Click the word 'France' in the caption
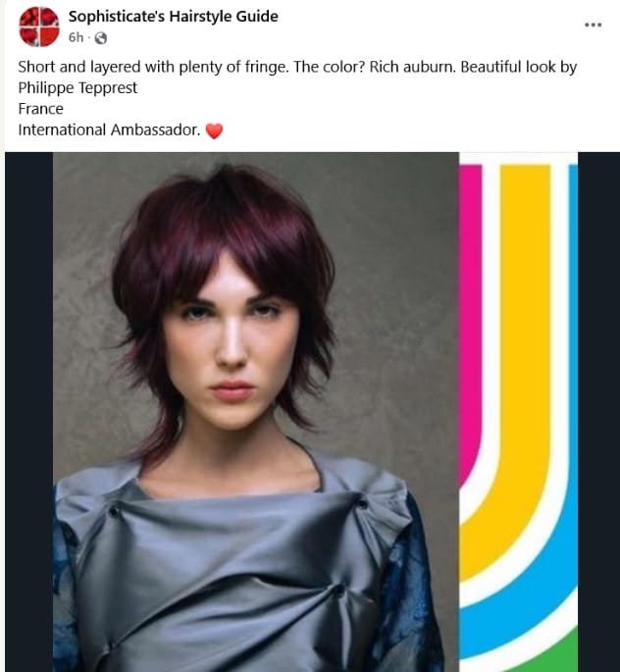Viewport: 620px width, 672px height. pos(40,109)
